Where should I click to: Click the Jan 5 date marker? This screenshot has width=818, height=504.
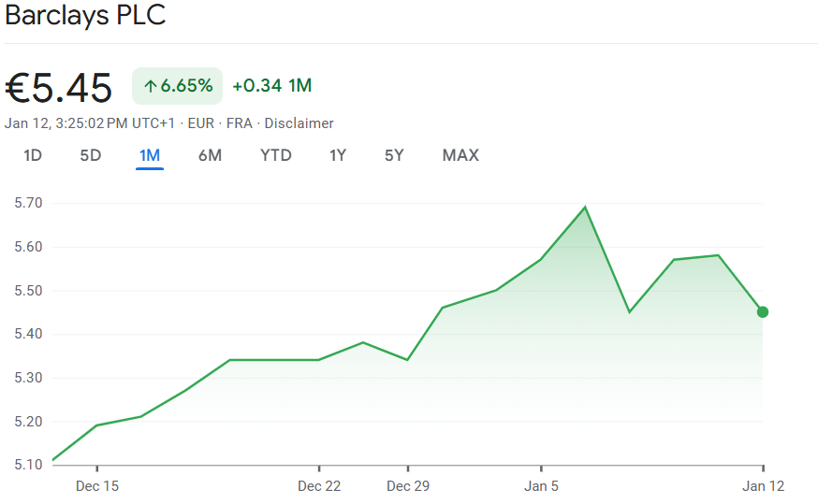click(541, 486)
